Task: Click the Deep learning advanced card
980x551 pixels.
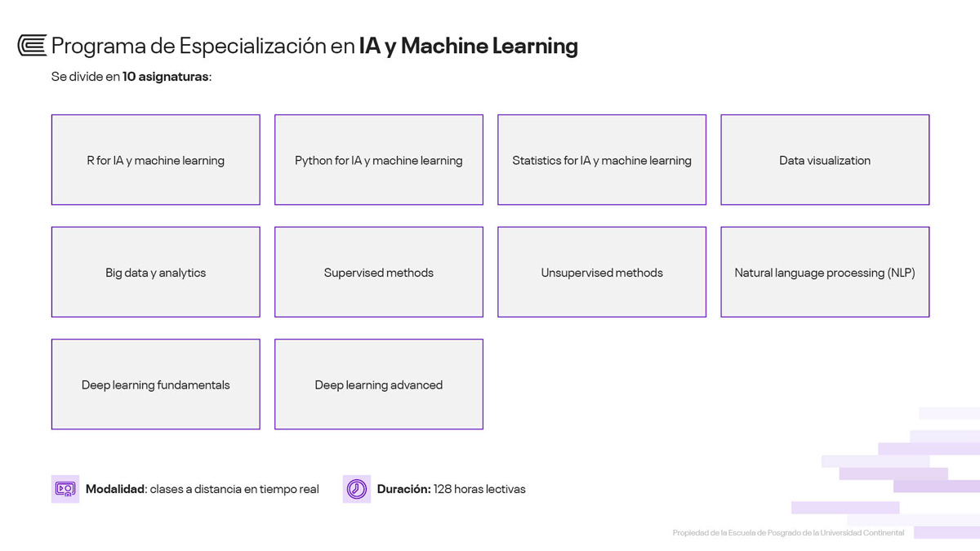Action: (379, 384)
